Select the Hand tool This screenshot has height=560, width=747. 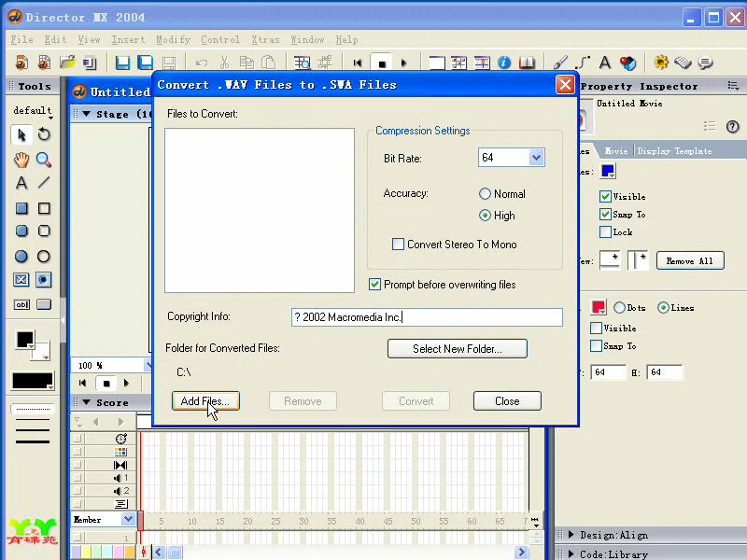pyautogui.click(x=21, y=160)
